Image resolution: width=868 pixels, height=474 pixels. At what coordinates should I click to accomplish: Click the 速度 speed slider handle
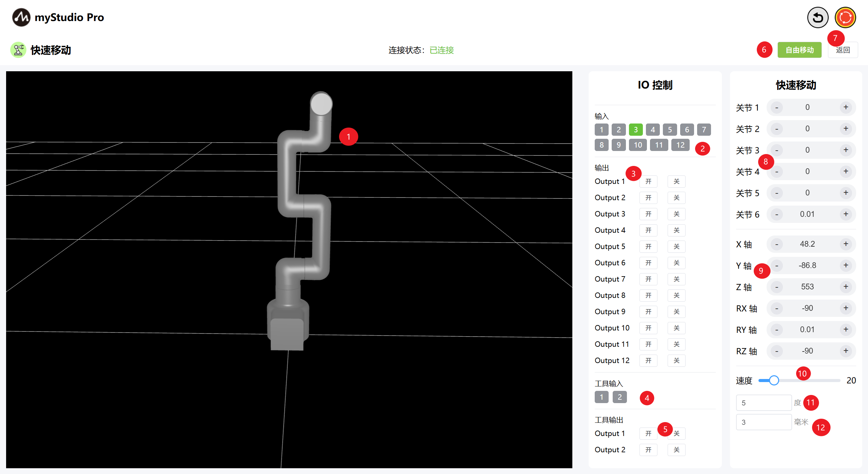click(x=774, y=380)
